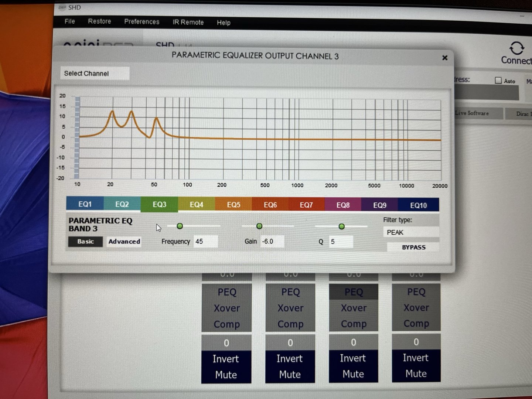Click the Q slider handle
This screenshot has height=399, width=532.
[x=341, y=226]
